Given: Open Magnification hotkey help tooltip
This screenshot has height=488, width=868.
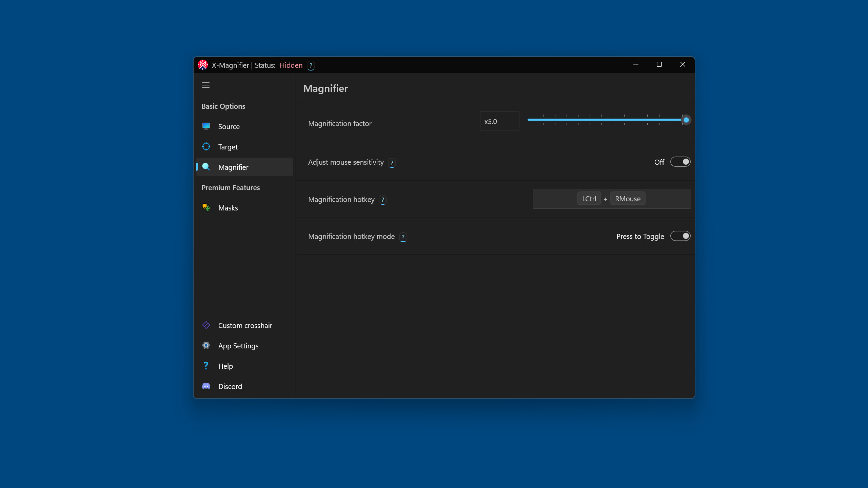Looking at the screenshot, I should tap(382, 200).
